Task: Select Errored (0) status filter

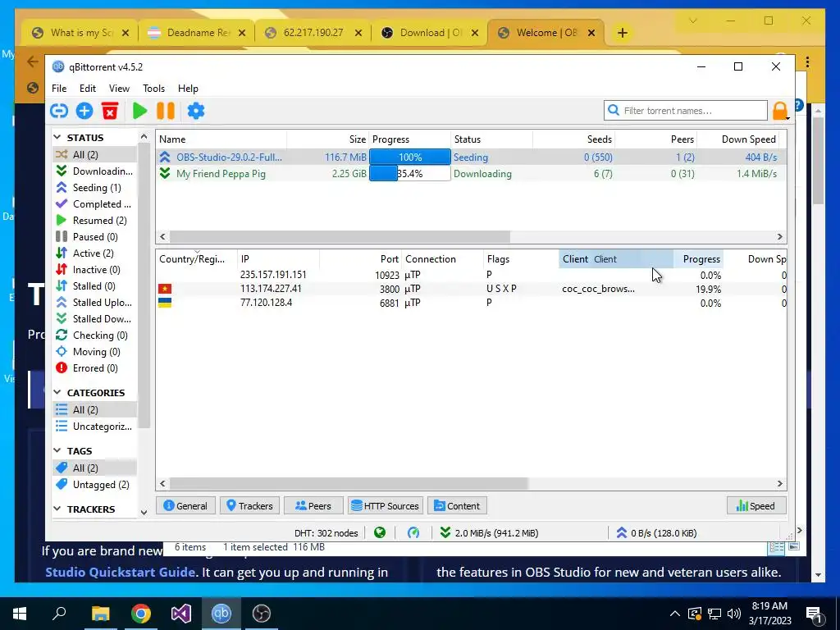Action: pyautogui.click(x=95, y=368)
